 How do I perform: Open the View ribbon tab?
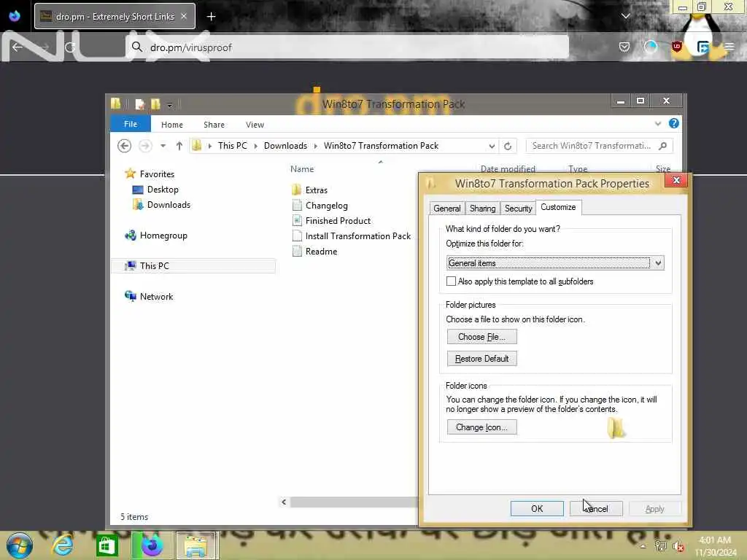pyautogui.click(x=255, y=125)
